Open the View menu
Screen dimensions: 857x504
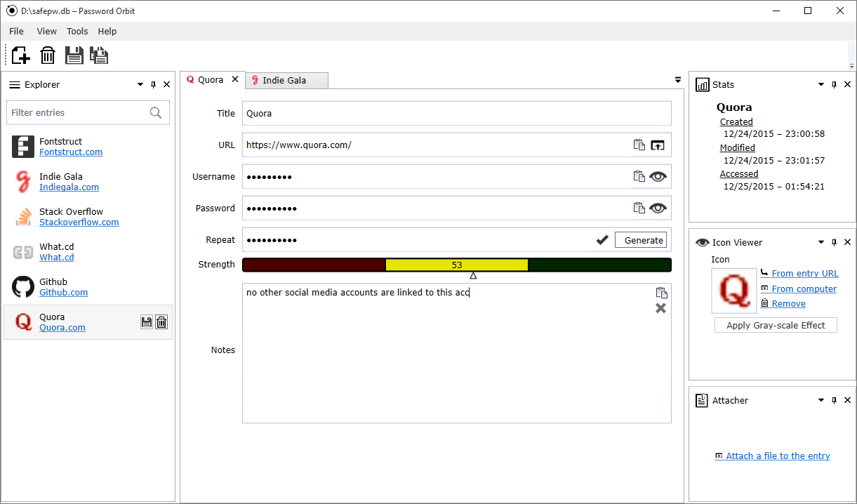pyautogui.click(x=47, y=32)
